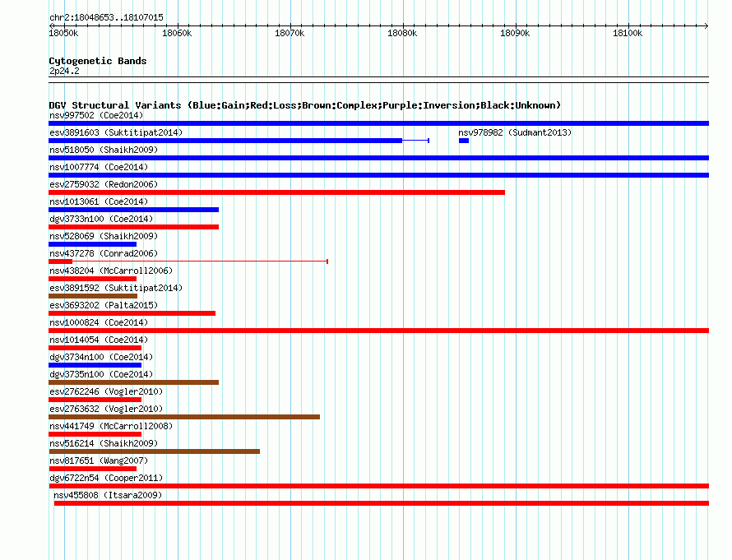Image resolution: width=732 pixels, height=560 pixels.
Task: Select nsv817651 (Wang2007) label
Action: tap(99, 460)
